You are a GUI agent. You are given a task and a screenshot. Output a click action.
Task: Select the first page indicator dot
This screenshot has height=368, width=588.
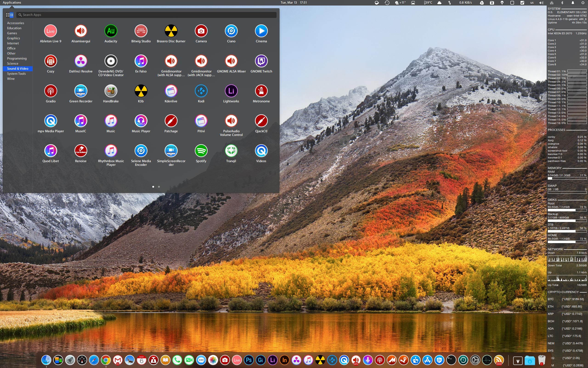click(x=153, y=187)
